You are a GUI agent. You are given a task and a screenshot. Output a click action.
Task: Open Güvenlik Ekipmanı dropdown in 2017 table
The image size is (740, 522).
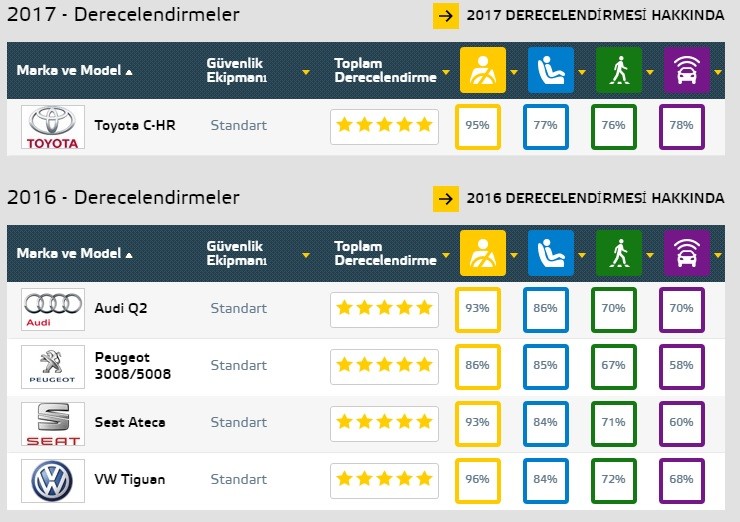(x=306, y=72)
